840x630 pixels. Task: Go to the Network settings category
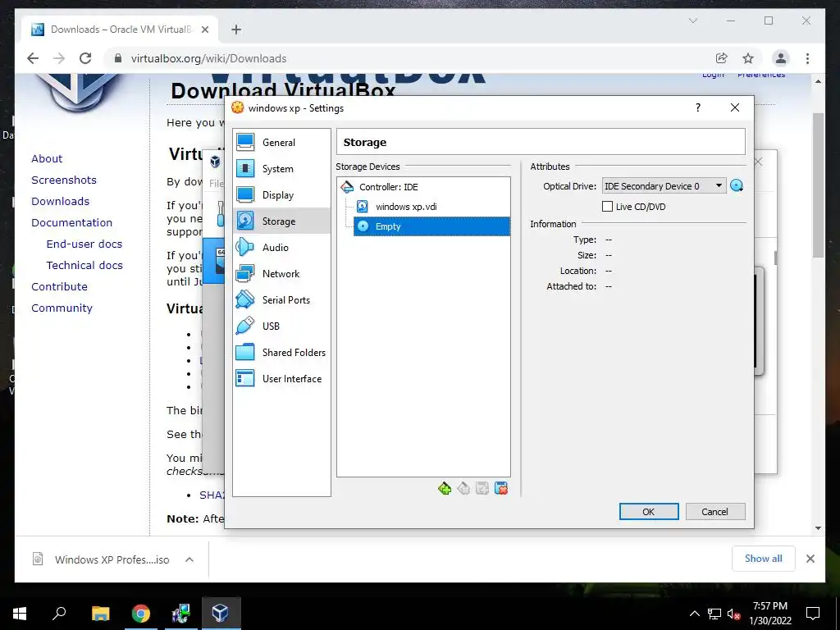click(x=282, y=274)
